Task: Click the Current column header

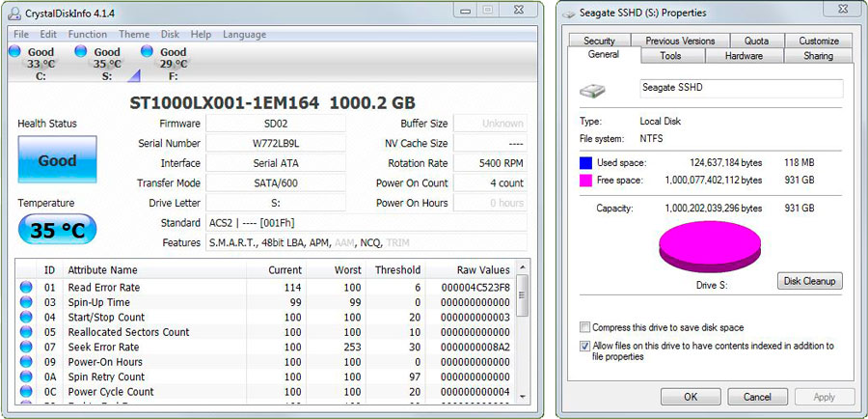Action: 276,270
